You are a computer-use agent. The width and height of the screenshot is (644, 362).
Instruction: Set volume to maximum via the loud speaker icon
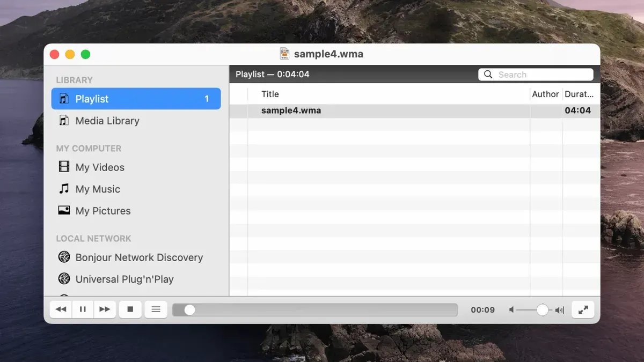[x=560, y=310]
